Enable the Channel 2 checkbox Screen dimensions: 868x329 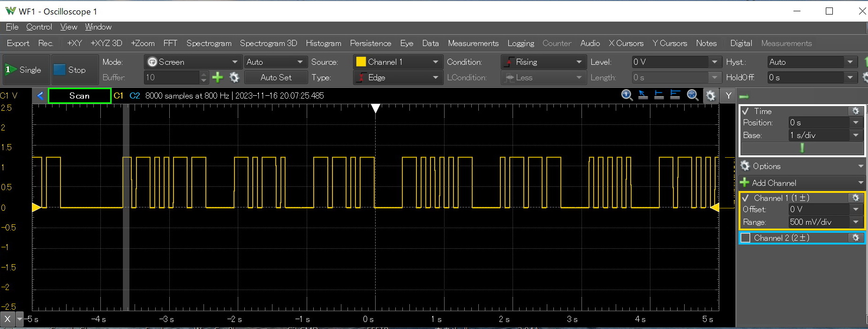point(746,238)
